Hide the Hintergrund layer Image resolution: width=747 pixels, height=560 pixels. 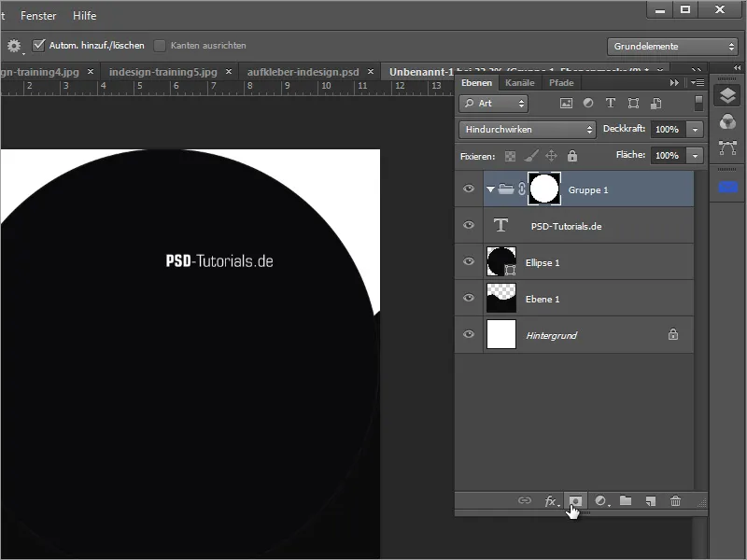(x=469, y=334)
